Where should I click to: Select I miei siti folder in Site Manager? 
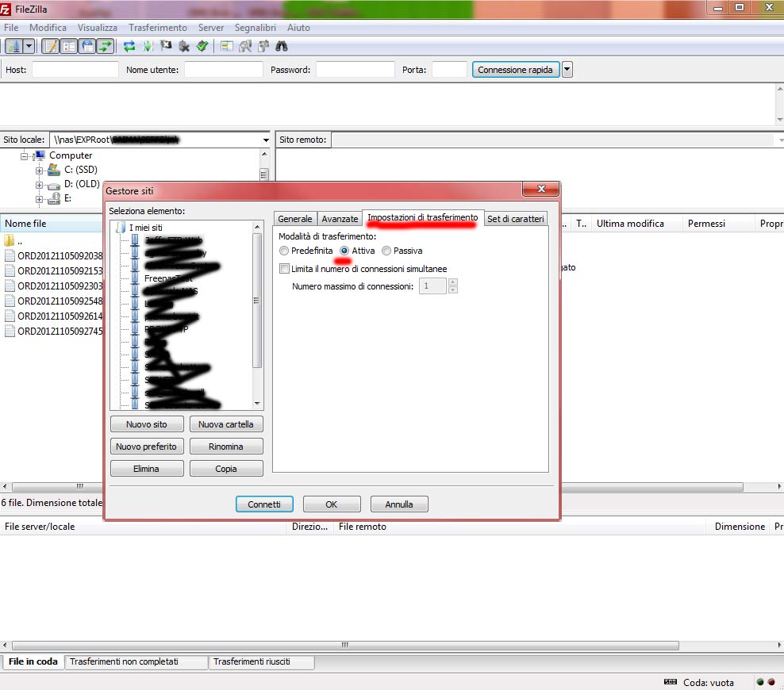145,228
